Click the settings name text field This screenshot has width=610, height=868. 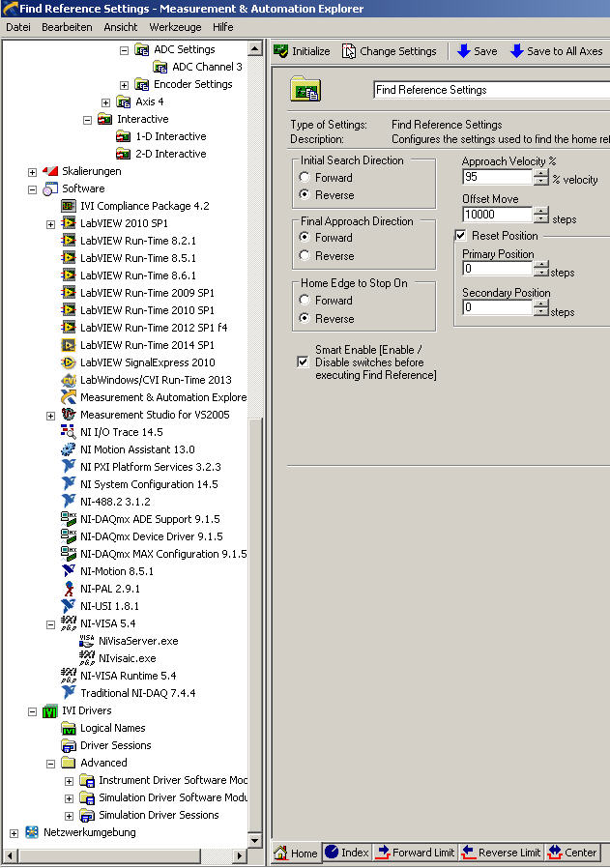click(x=492, y=90)
